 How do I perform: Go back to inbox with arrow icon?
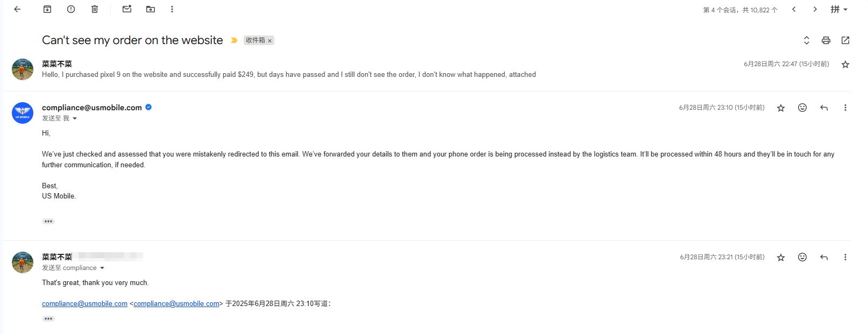(17, 9)
